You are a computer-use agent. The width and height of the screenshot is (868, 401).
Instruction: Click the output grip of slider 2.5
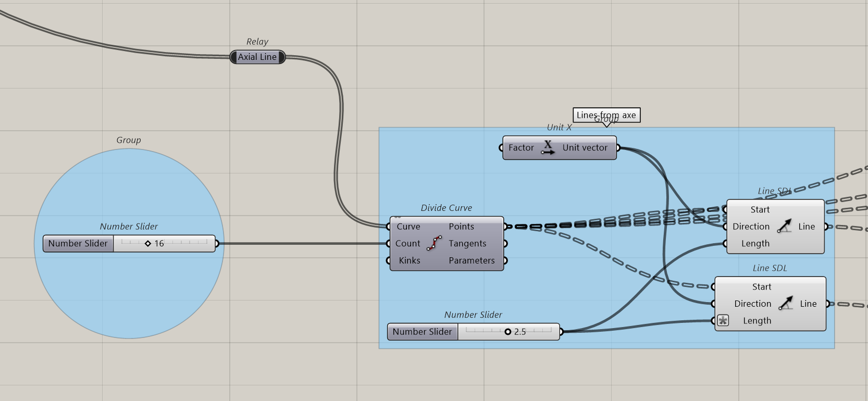(561, 332)
